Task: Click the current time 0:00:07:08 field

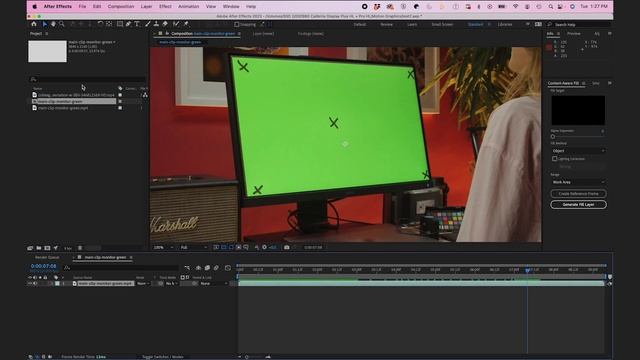Action: coord(43,266)
